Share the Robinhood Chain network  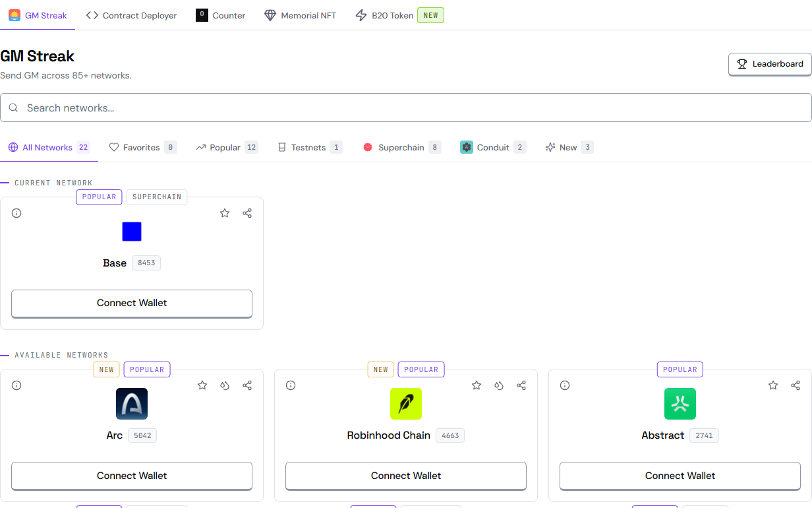(521, 385)
